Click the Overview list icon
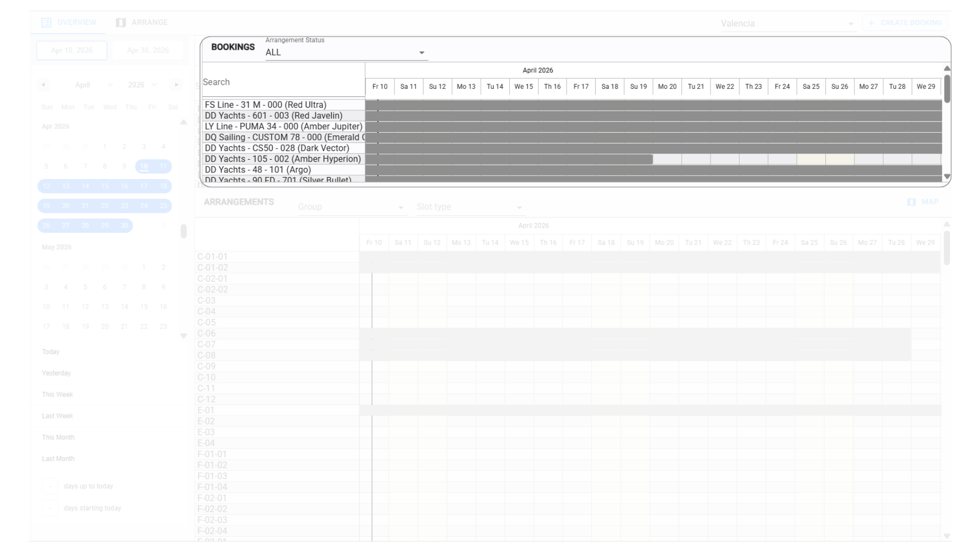Screen dimensions: 980x551 coord(46,23)
